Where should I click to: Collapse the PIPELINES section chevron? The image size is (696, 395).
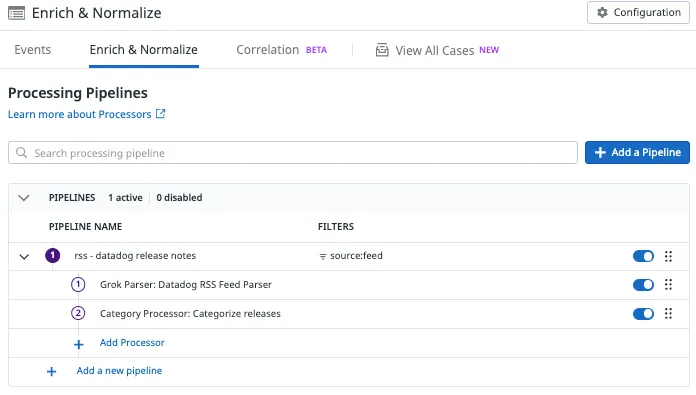click(24, 198)
